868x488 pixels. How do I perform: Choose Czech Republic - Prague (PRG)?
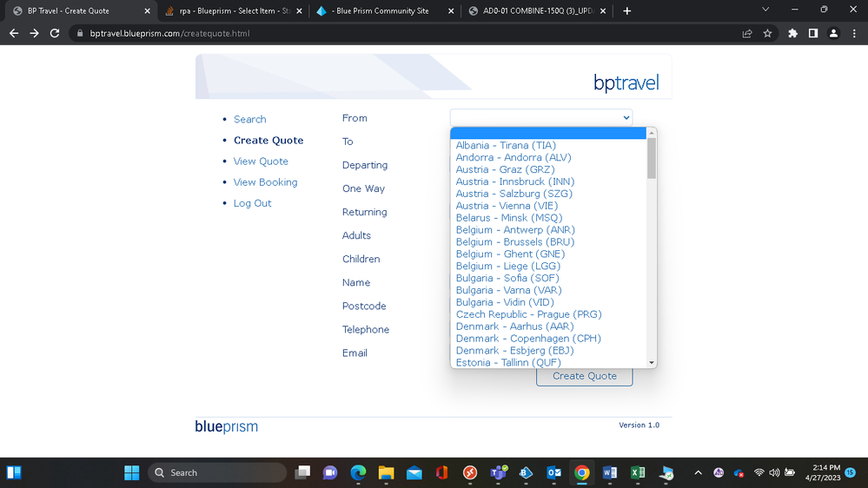[548, 314]
